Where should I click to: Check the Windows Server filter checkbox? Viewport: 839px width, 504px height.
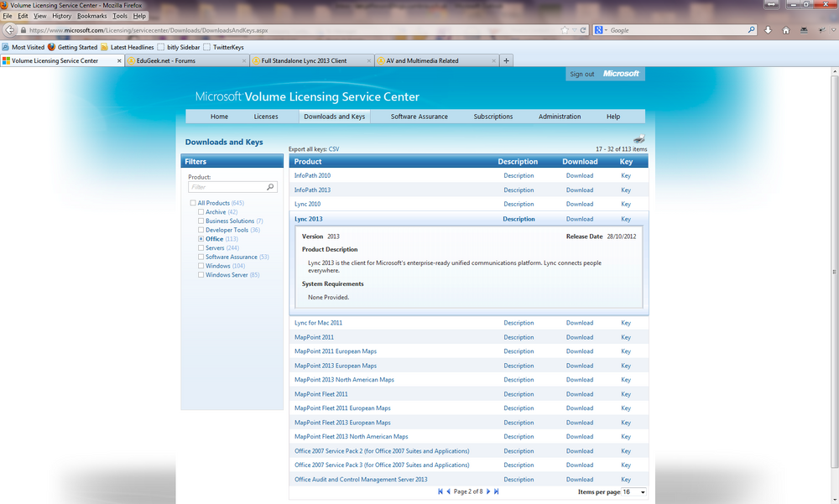pos(201,275)
